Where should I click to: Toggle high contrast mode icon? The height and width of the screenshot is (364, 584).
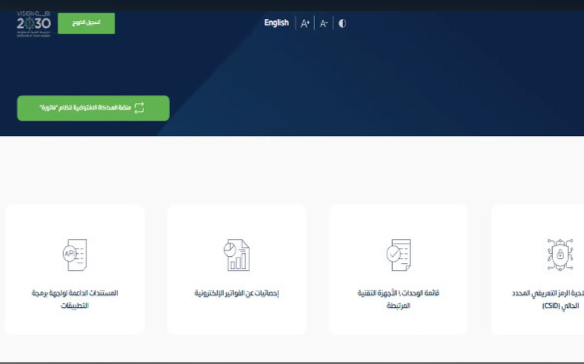[x=342, y=23]
